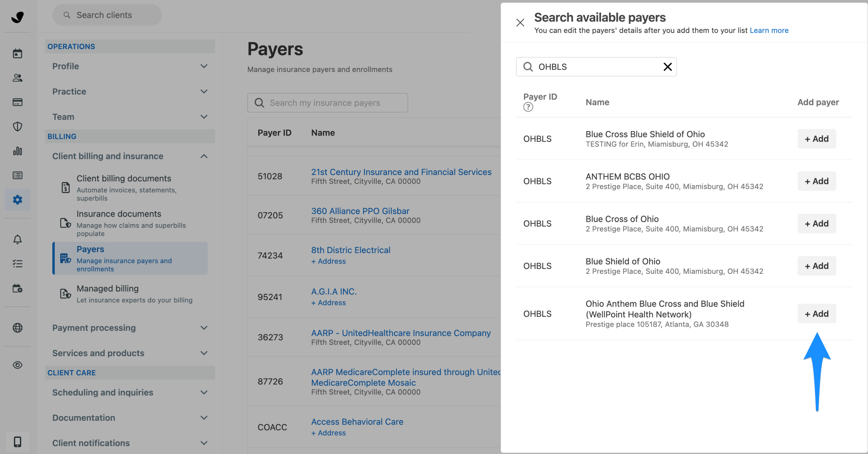This screenshot has width=868, height=454.
Task: Expand the Payment processing section
Action: [x=204, y=328]
